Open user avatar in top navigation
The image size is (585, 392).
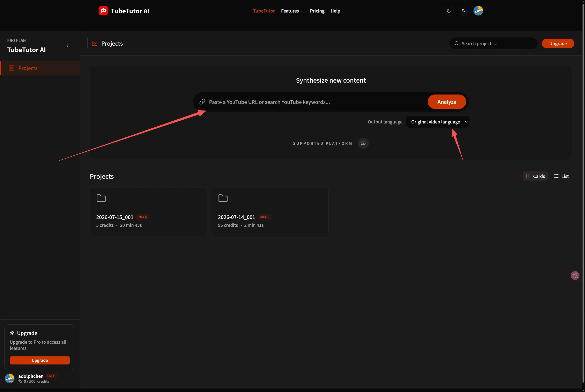pyautogui.click(x=478, y=11)
